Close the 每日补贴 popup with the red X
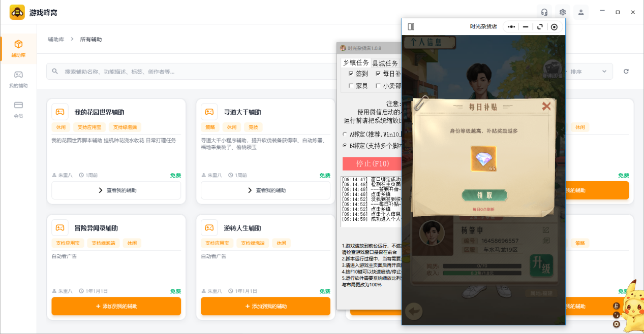Screen dimensions: 644x334 coord(546,106)
